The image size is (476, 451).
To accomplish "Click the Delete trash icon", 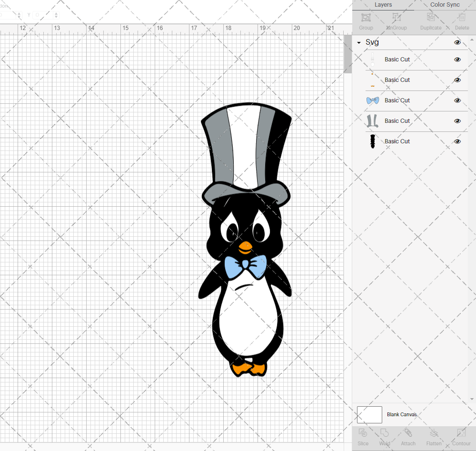I will [x=462, y=18].
